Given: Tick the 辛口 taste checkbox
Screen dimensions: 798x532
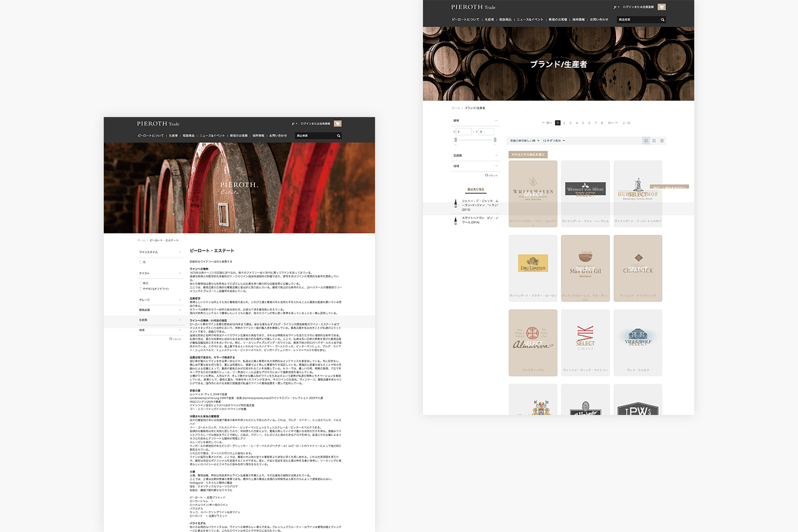Looking at the screenshot, I should pyautogui.click(x=140, y=284).
